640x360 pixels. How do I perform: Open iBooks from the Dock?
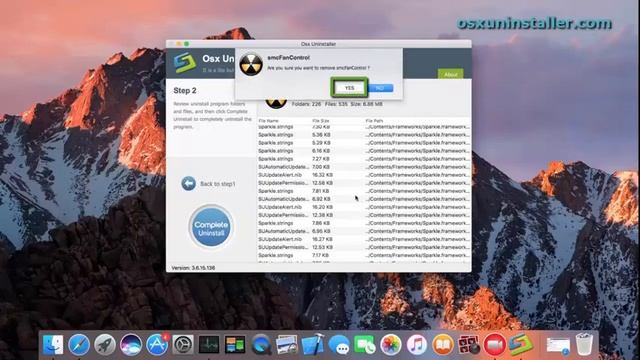[x=443, y=345]
